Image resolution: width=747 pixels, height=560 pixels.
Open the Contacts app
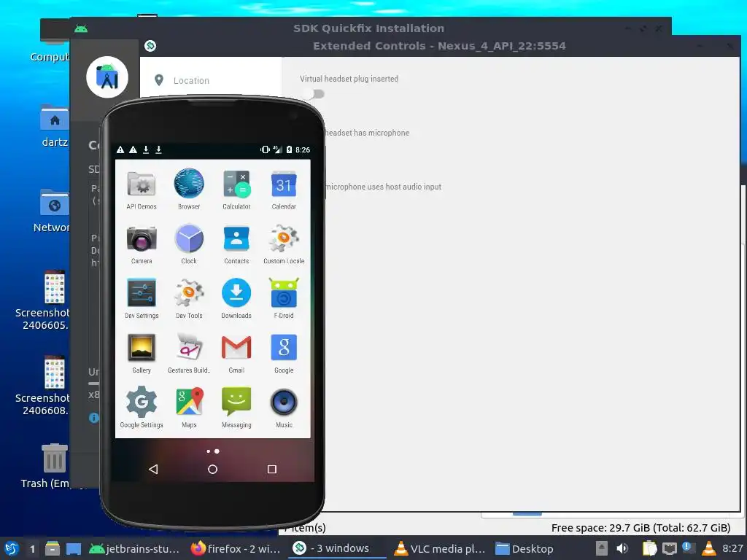pyautogui.click(x=236, y=244)
